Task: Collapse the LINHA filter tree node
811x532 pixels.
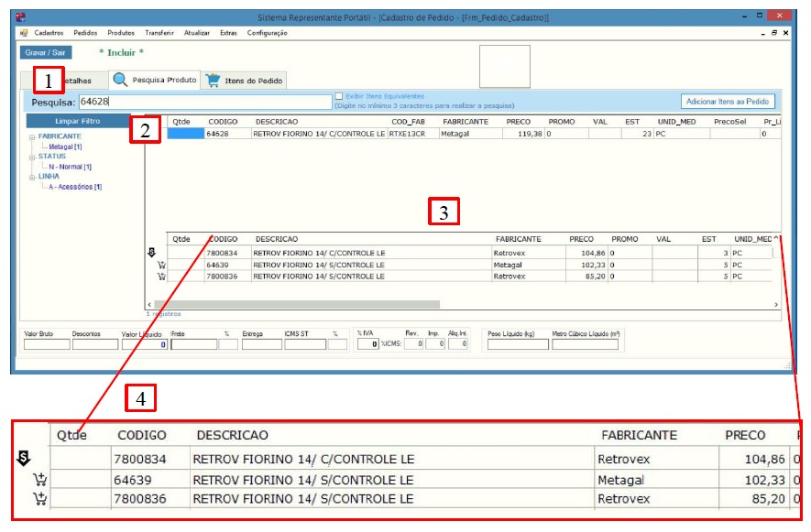Action: (x=32, y=177)
